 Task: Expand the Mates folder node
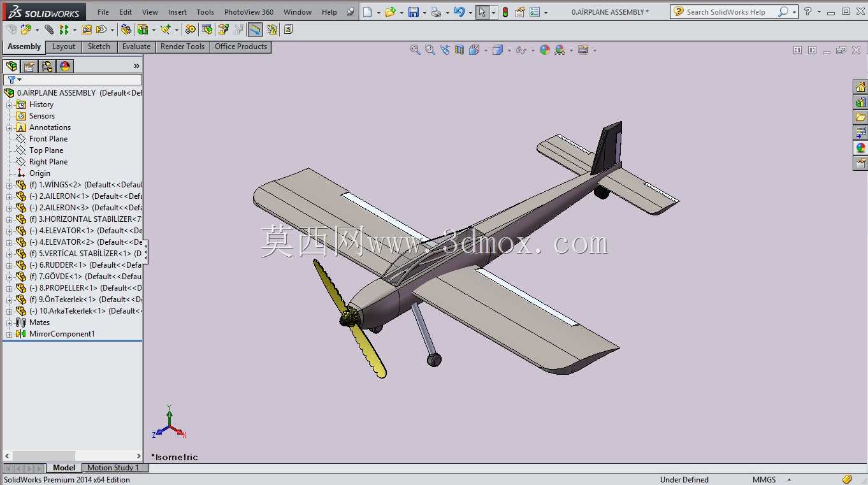click(x=9, y=322)
